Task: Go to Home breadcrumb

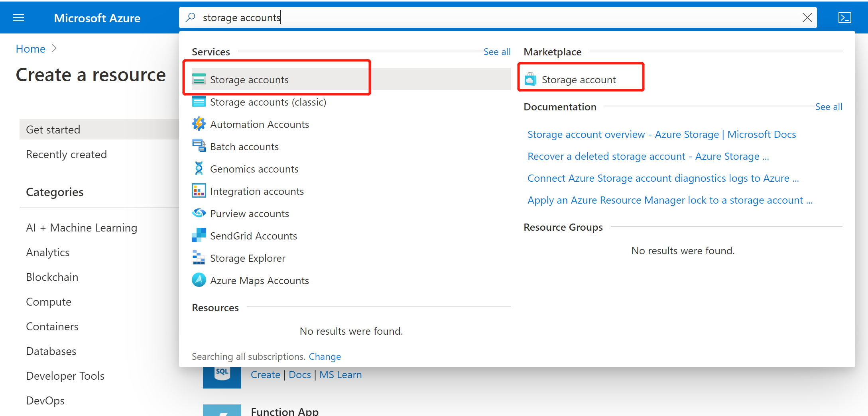Action: (x=30, y=49)
